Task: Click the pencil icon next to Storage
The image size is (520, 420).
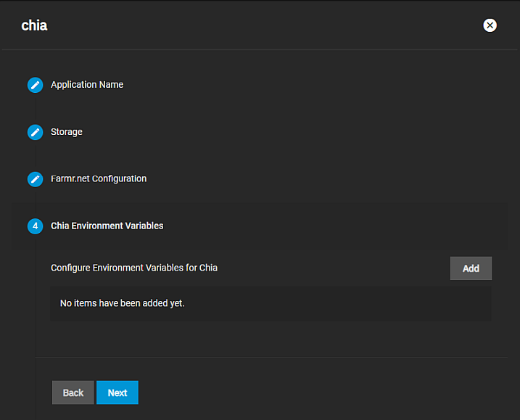Action: coord(35,132)
